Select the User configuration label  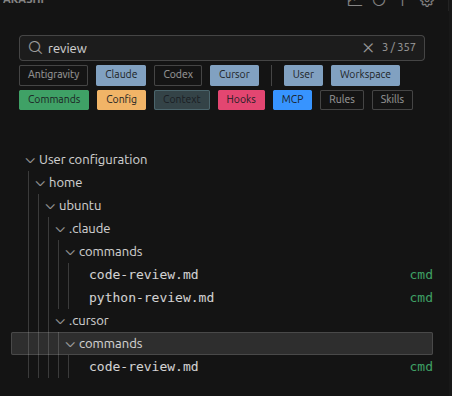coord(93,160)
